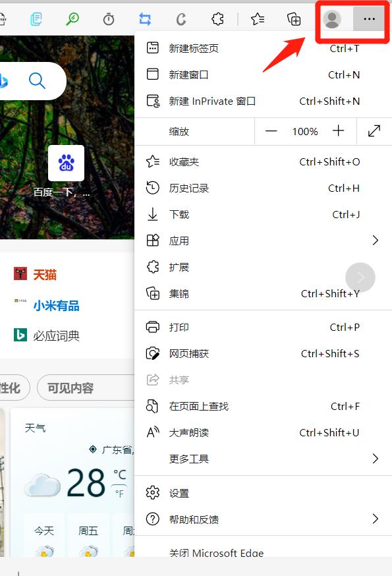The width and height of the screenshot is (392, 576).
Task: Click the stopwatch timer toolbar icon
Action: pos(109,18)
